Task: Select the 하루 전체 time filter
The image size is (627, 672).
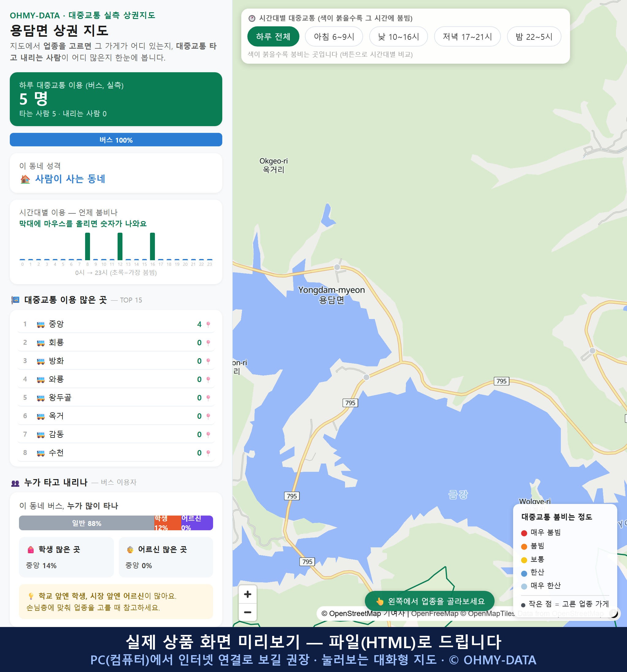Action: [273, 36]
